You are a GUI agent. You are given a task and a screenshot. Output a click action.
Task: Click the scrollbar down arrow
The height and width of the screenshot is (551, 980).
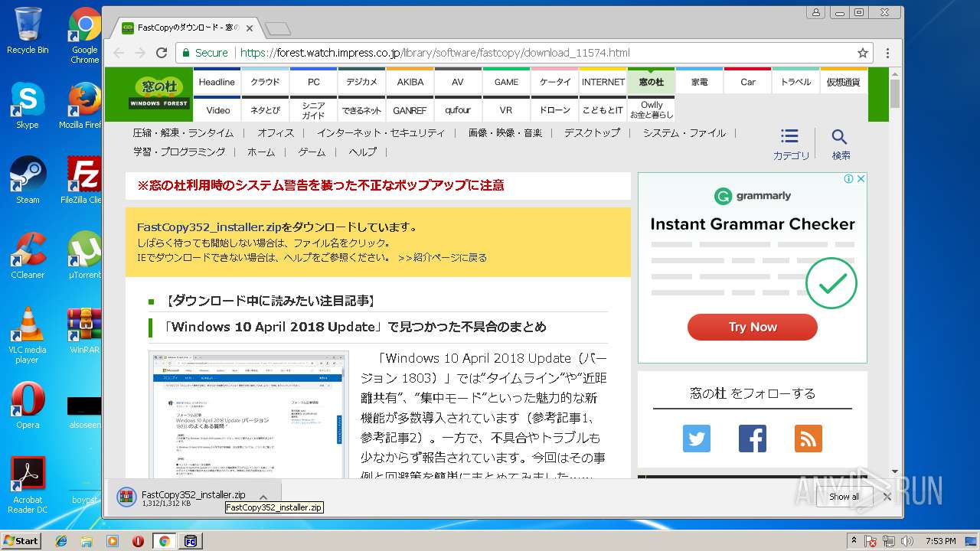click(895, 472)
